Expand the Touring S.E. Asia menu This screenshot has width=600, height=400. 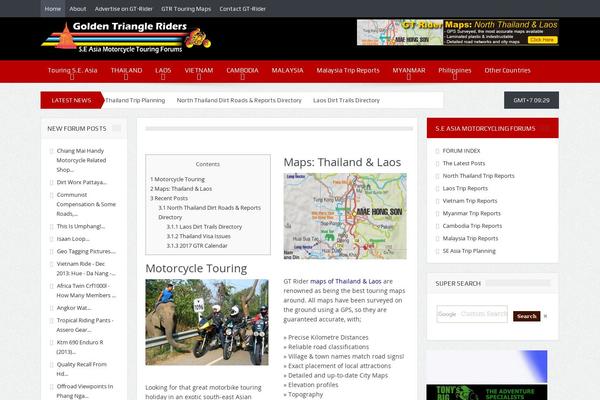pos(72,72)
